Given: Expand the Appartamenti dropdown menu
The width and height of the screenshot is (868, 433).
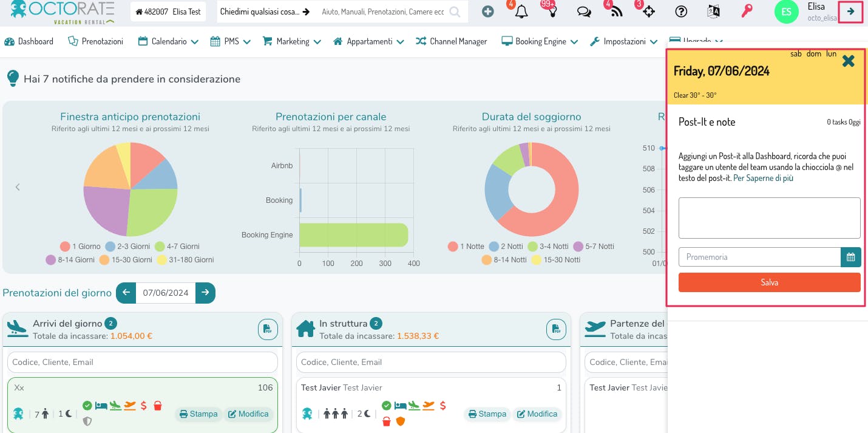Looking at the screenshot, I should point(368,41).
